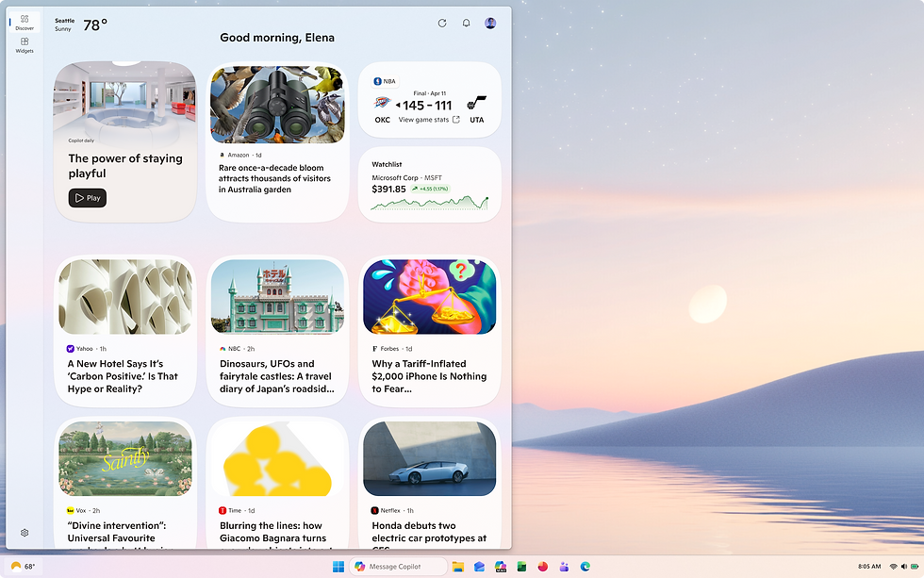Click the 8:05 AM taskbar clock
The width and height of the screenshot is (924, 578).
869,567
